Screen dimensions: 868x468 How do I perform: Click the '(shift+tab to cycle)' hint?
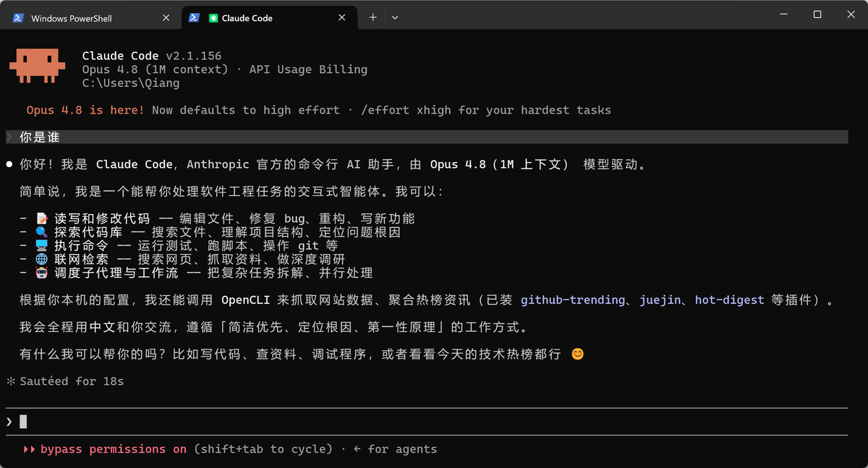point(263,449)
